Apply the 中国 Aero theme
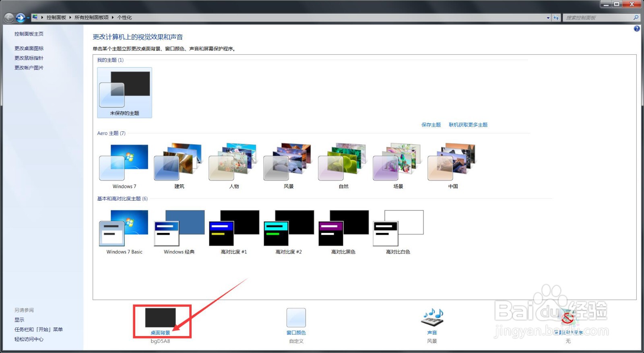 click(x=453, y=166)
